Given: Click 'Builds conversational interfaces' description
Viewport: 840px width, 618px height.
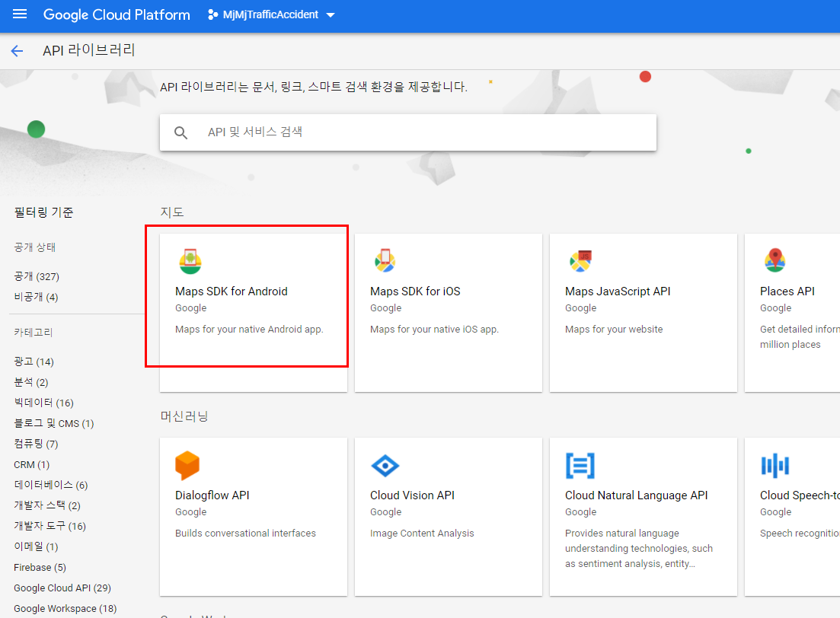Looking at the screenshot, I should coord(245,534).
